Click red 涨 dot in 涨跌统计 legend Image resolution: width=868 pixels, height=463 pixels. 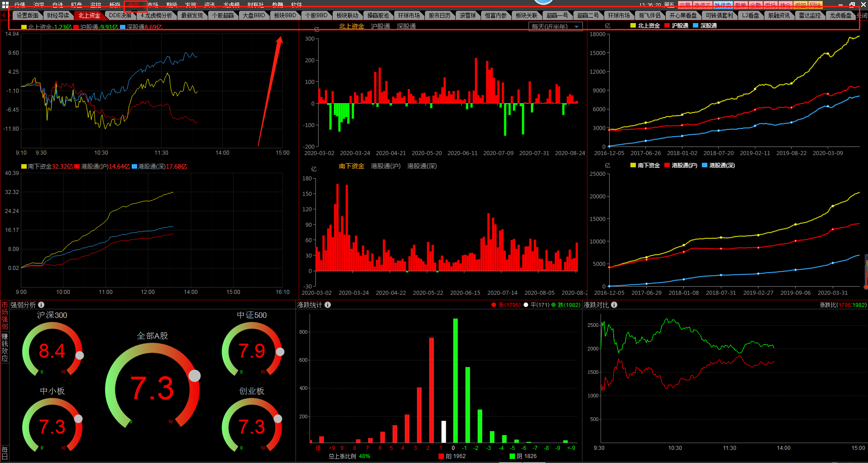494,305
